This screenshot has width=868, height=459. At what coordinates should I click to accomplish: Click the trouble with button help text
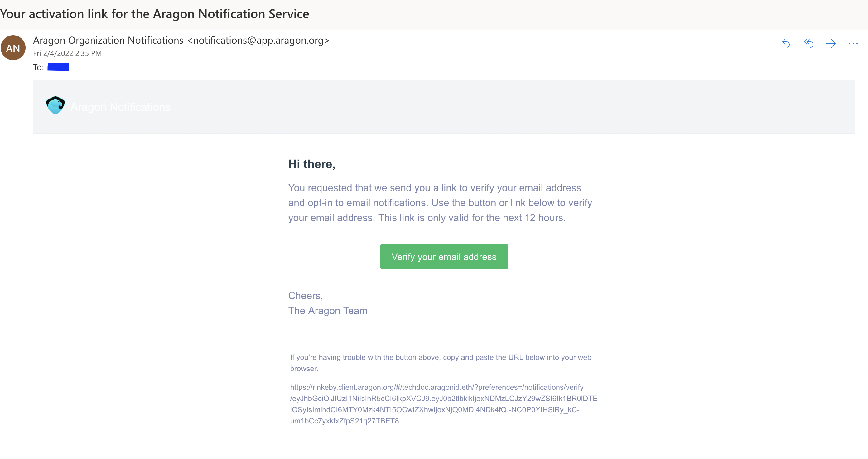click(441, 363)
